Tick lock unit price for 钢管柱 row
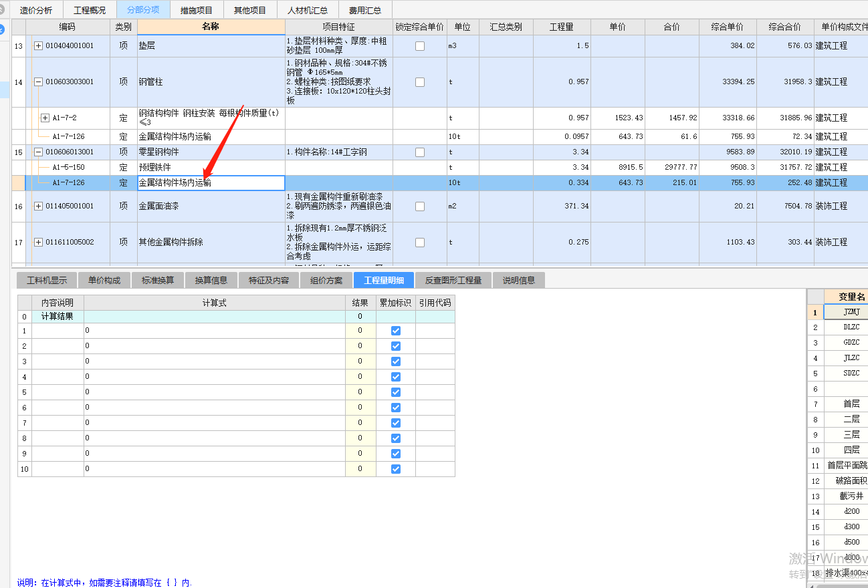The height and width of the screenshot is (588, 868). click(x=420, y=82)
